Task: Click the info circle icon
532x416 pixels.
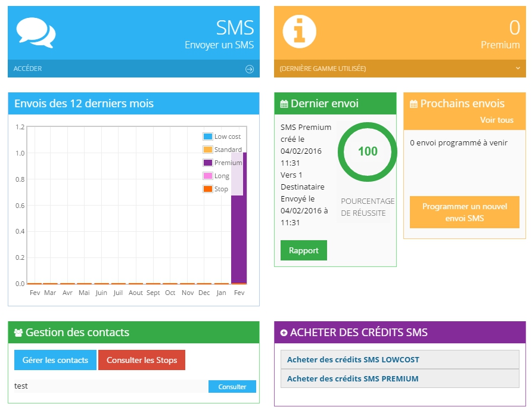Action: pos(299,32)
